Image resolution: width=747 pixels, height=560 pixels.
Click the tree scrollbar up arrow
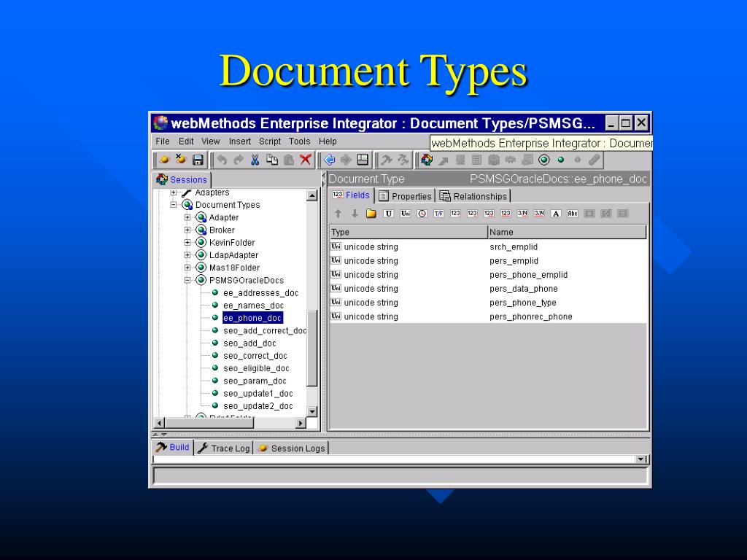(x=312, y=195)
